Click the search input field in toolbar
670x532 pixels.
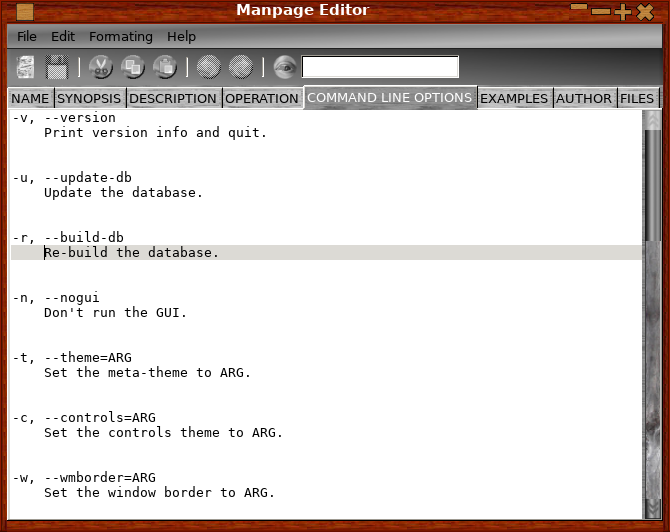tap(380, 67)
